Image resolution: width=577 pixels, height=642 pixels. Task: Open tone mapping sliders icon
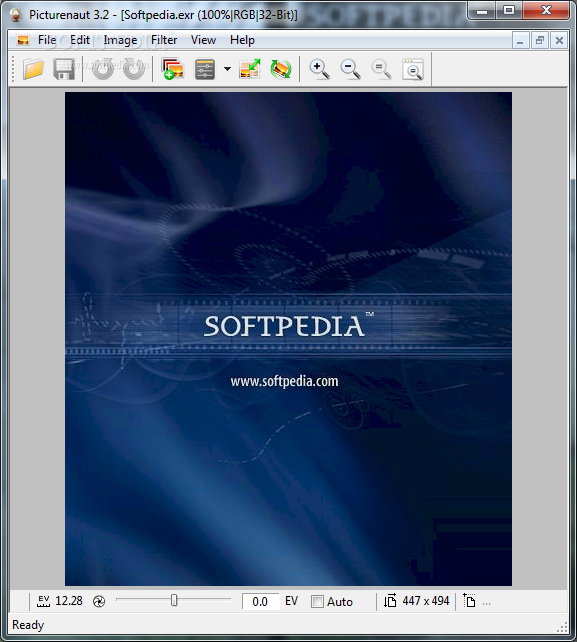click(x=204, y=69)
